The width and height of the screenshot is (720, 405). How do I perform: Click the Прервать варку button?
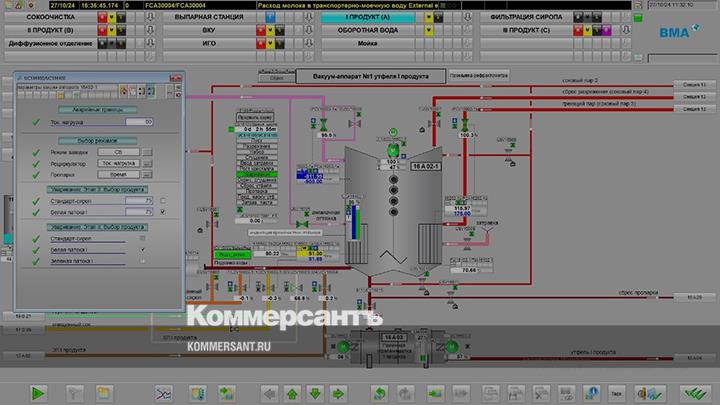pos(255,117)
